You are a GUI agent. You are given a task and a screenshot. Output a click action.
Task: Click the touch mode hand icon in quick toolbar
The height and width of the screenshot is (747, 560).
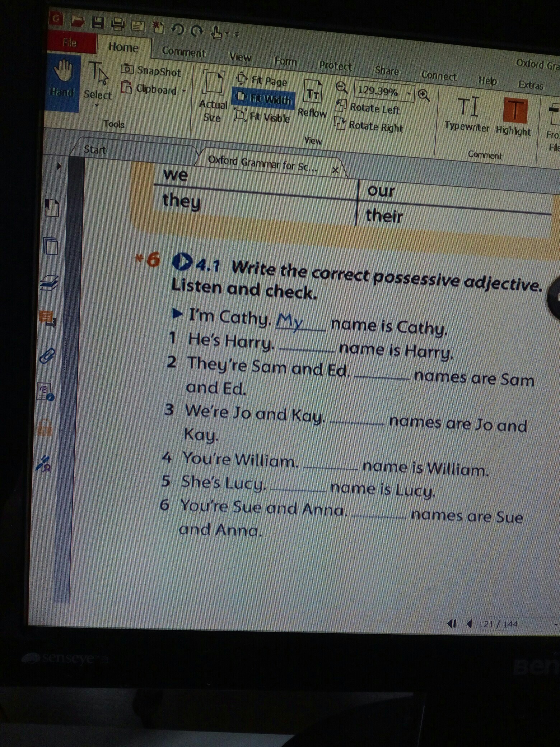(x=216, y=33)
